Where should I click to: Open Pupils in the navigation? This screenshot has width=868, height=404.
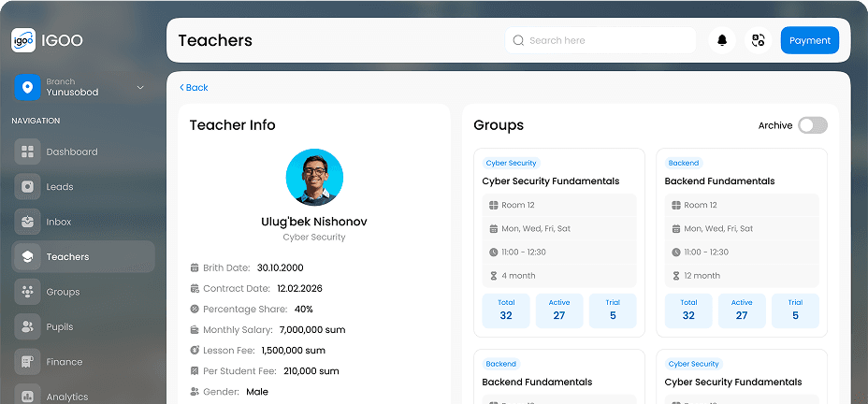click(x=83, y=326)
